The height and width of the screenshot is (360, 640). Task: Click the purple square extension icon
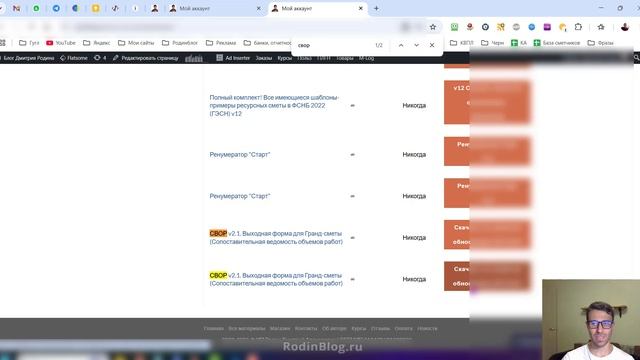547,27
